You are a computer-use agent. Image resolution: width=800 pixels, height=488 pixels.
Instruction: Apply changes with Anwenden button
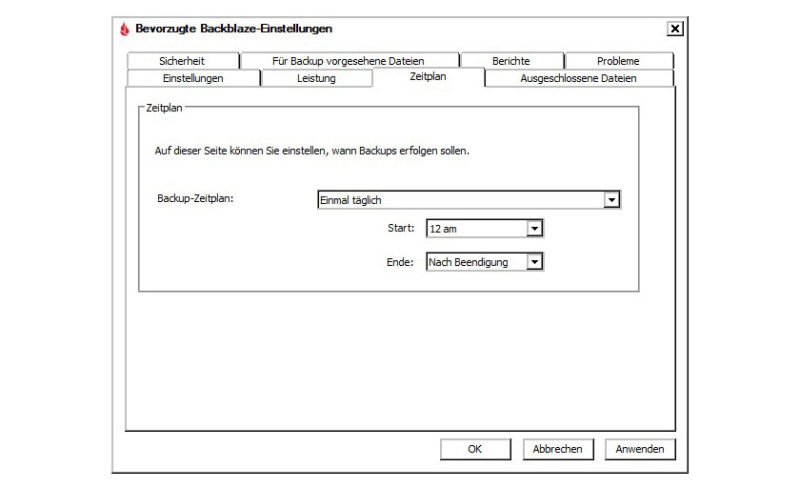640,449
